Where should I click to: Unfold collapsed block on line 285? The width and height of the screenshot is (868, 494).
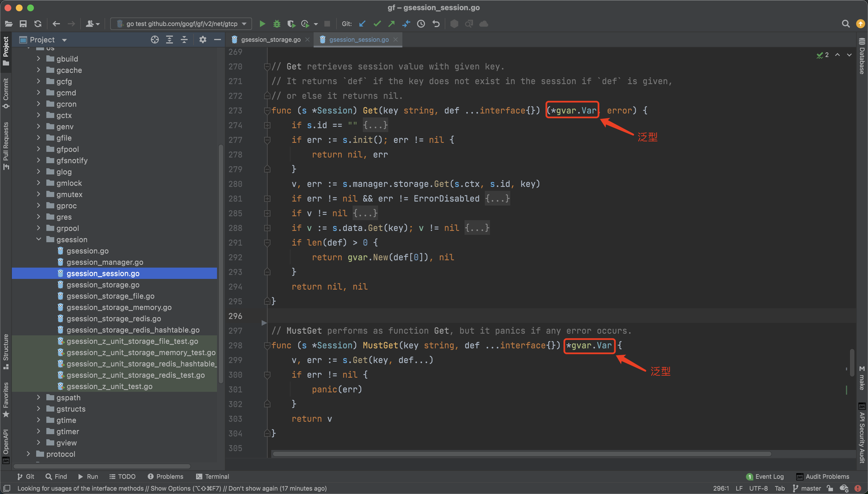click(267, 213)
